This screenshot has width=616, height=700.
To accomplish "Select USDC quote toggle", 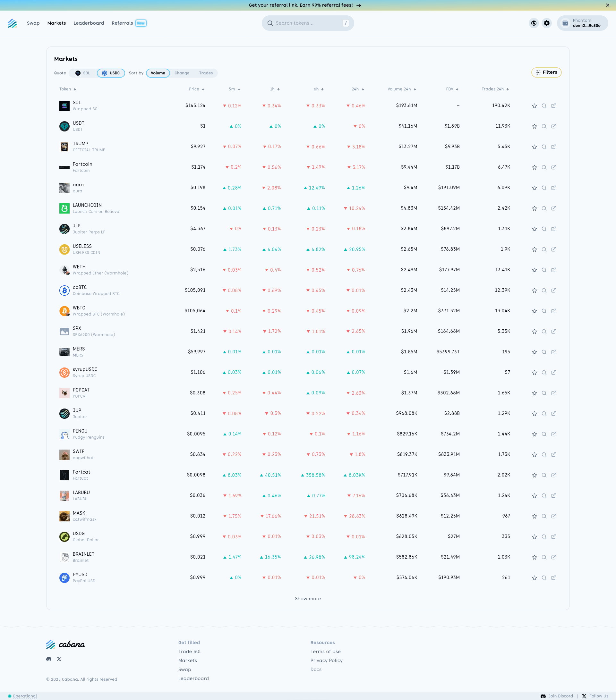I will click(x=111, y=73).
